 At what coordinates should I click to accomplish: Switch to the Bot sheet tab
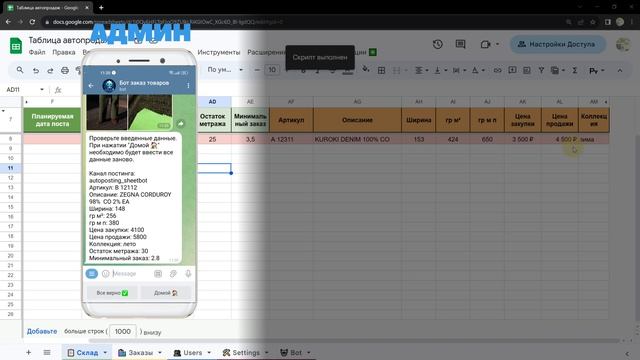coord(296,352)
